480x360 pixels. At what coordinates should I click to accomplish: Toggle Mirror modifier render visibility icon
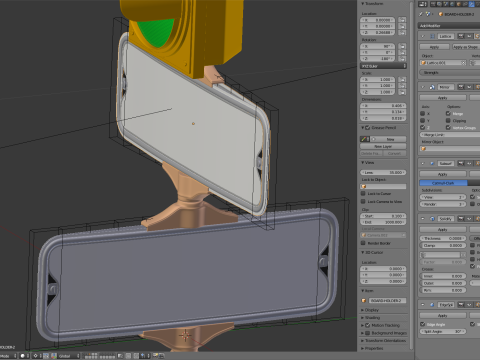(x=461, y=87)
